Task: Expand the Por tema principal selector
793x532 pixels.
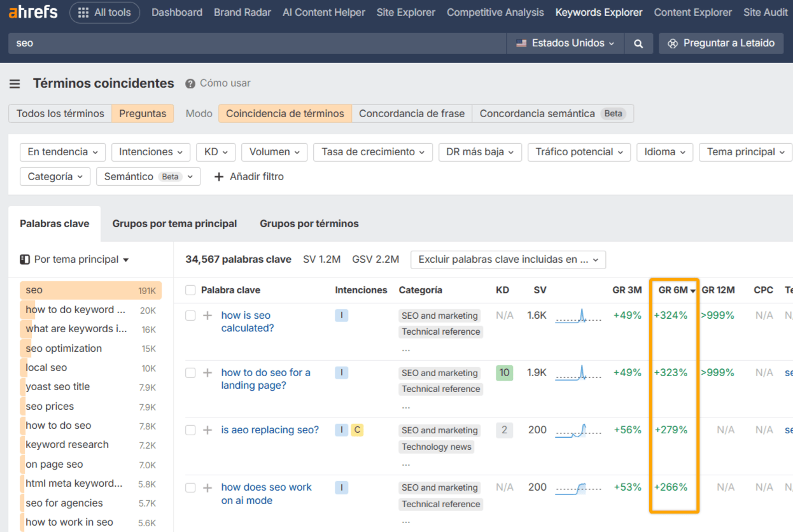Action: click(x=74, y=260)
